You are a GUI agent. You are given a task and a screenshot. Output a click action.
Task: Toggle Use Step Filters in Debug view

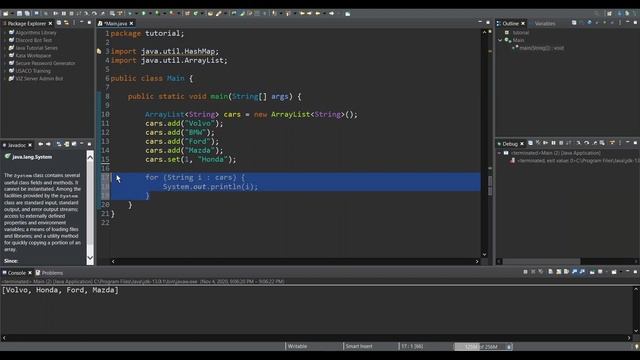pyautogui.click(x=612, y=143)
